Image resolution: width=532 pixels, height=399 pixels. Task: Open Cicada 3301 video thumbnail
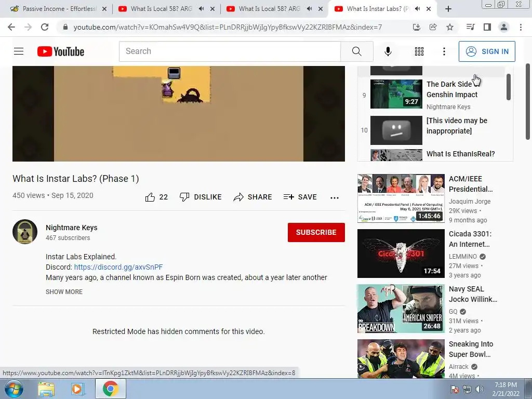(401, 254)
